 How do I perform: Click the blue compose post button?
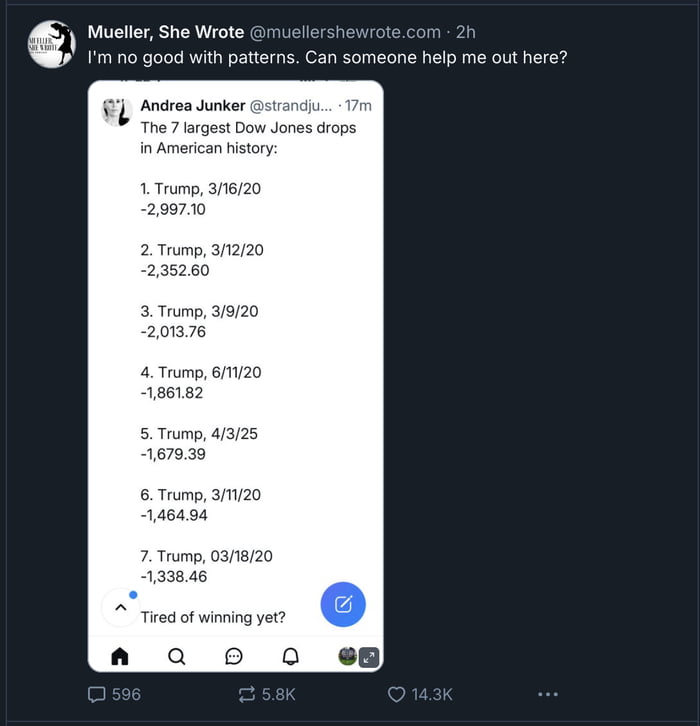point(343,604)
